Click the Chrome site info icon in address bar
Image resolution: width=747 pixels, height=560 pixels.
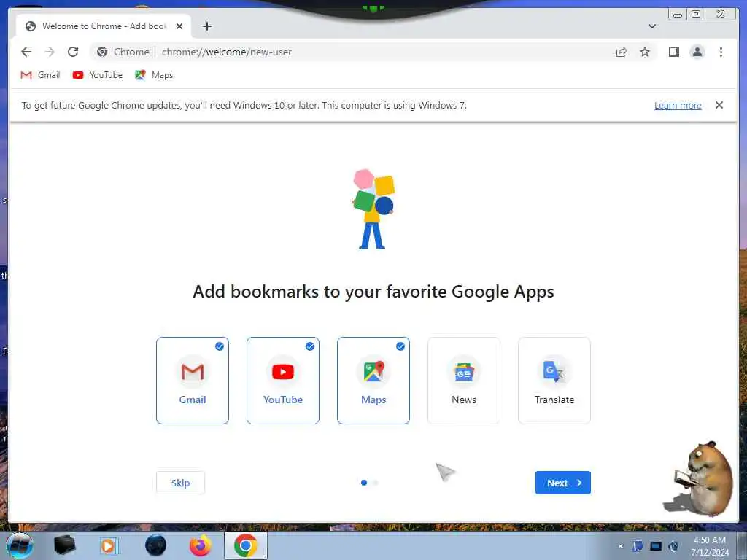click(x=102, y=52)
